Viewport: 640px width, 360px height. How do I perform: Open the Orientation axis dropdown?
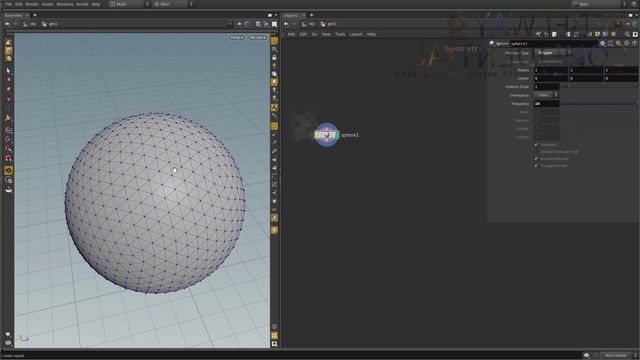(546, 95)
